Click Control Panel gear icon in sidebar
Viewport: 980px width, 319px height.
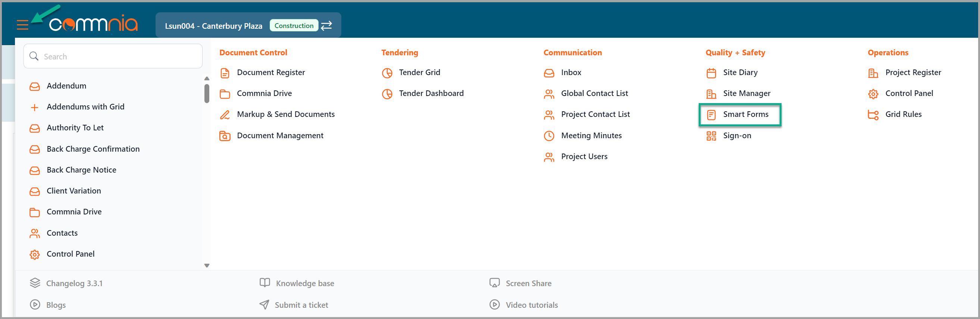click(x=35, y=255)
